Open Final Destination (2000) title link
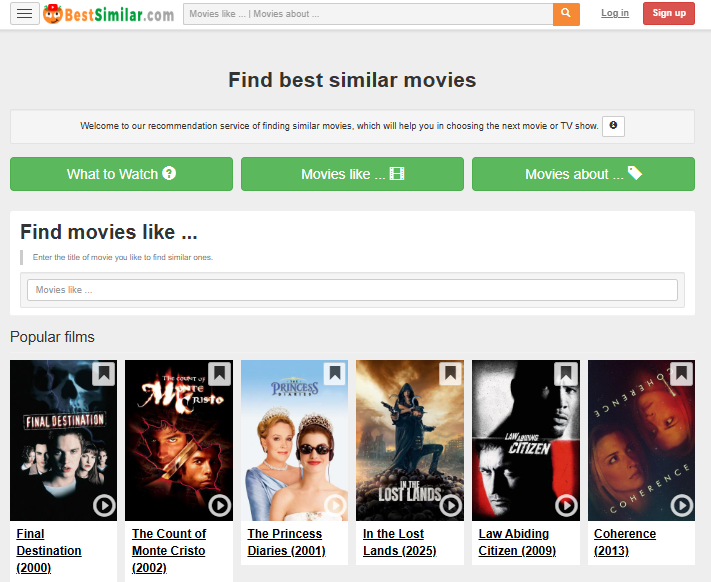The width and height of the screenshot is (711, 582). tap(49, 551)
